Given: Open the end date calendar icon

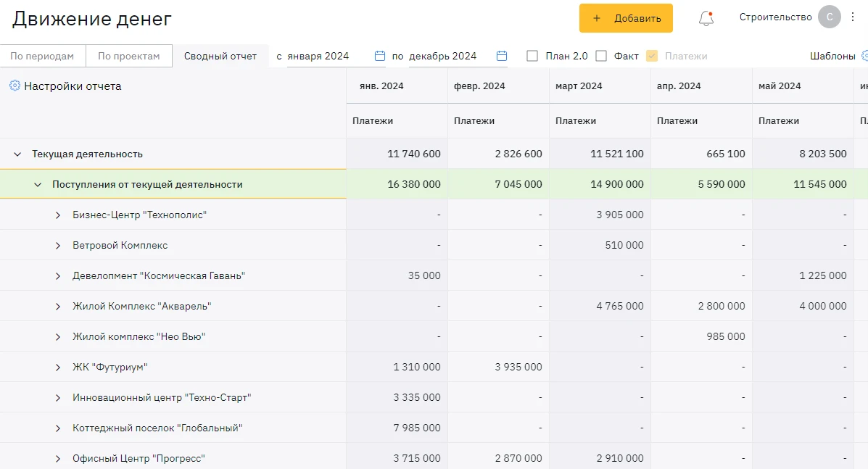Looking at the screenshot, I should (x=502, y=56).
